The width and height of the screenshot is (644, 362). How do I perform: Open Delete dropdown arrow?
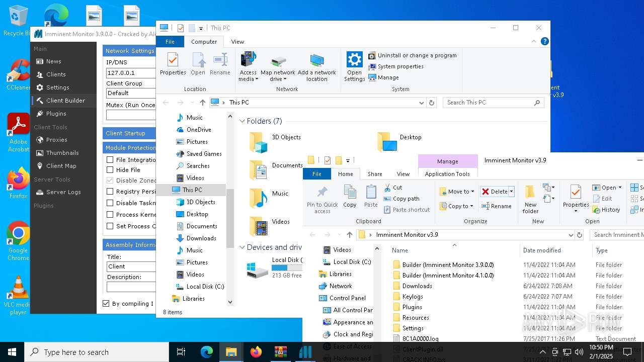511,192
